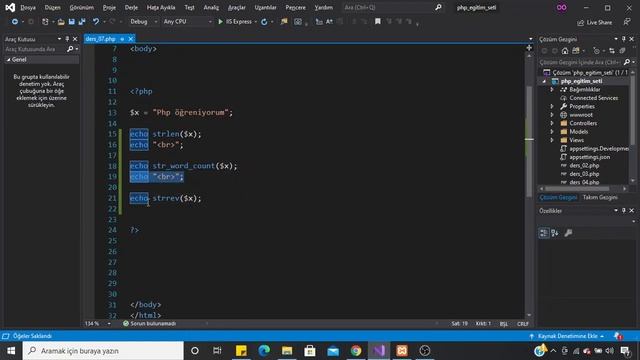Start debugging with IIS Express play button
The image size is (640, 360).
(x=220, y=22)
